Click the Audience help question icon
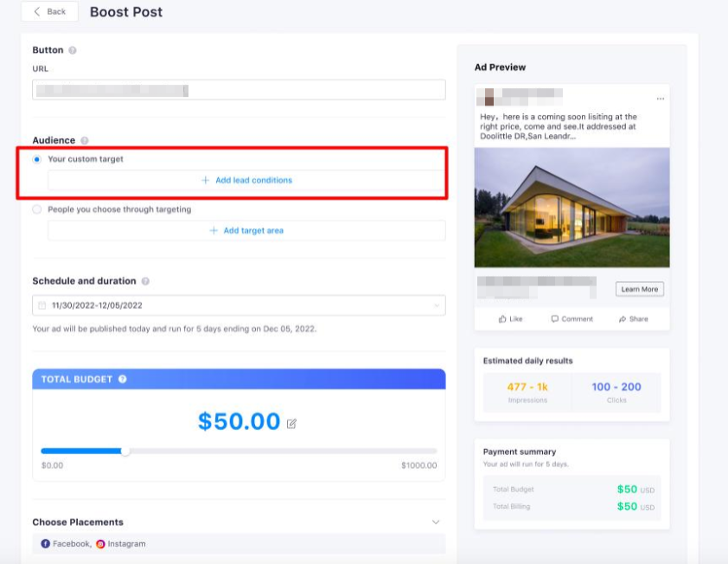The width and height of the screenshot is (728, 564). (85, 140)
